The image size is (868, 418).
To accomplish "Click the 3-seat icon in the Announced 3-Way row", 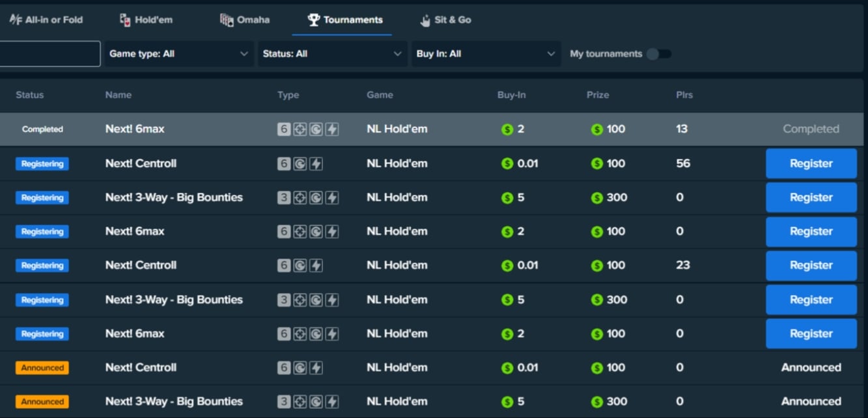I will (x=283, y=401).
